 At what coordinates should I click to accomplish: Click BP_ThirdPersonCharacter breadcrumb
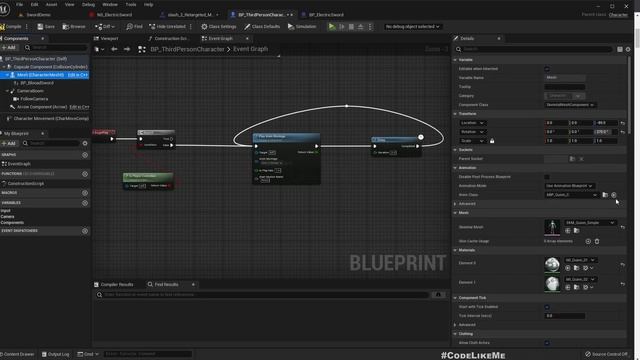click(x=187, y=49)
